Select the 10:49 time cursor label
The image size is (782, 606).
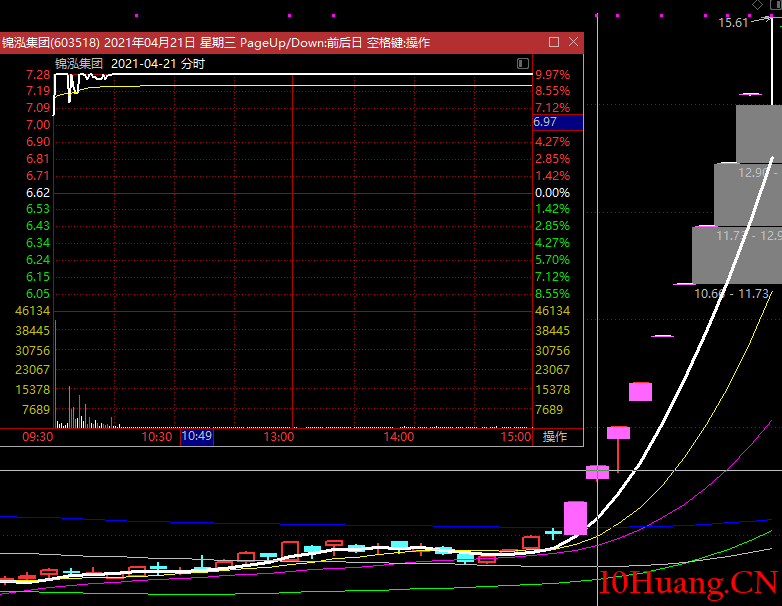click(x=196, y=437)
